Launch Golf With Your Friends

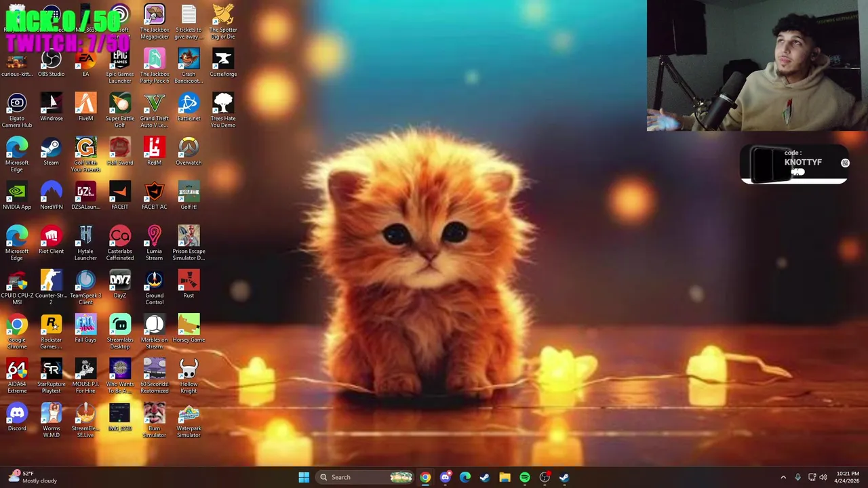(85, 155)
